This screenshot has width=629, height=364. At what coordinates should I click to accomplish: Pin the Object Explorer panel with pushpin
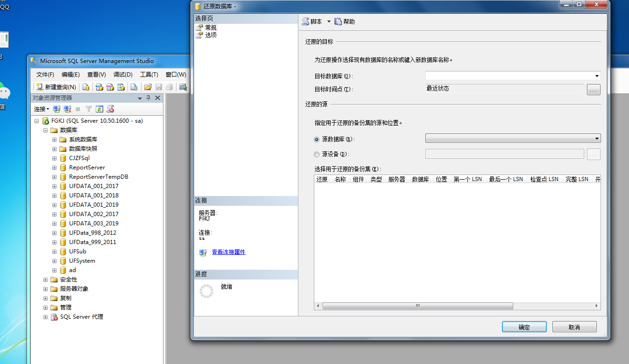point(148,98)
